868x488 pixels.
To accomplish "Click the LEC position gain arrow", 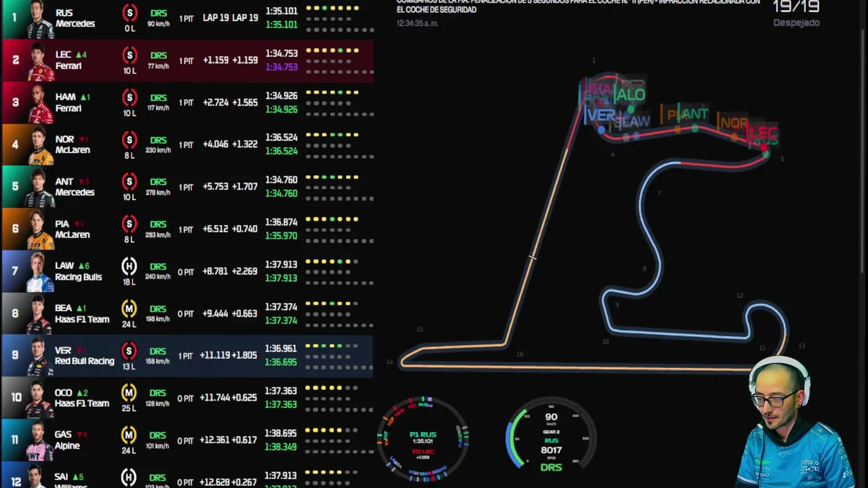I will click(81, 55).
